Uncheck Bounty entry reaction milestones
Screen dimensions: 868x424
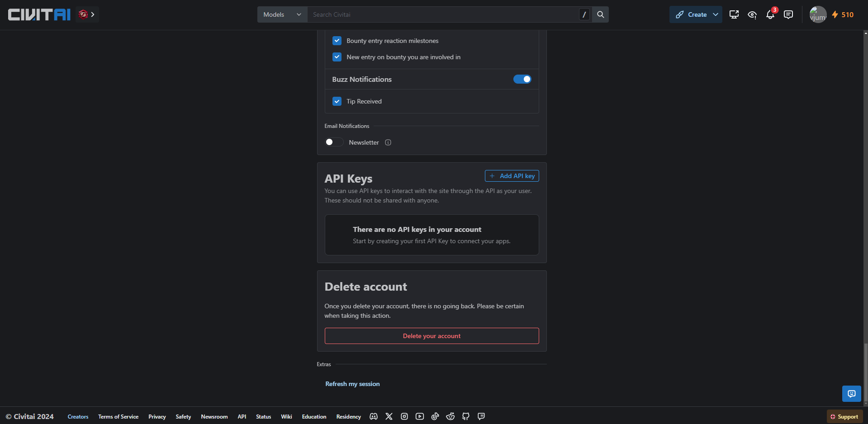click(337, 41)
